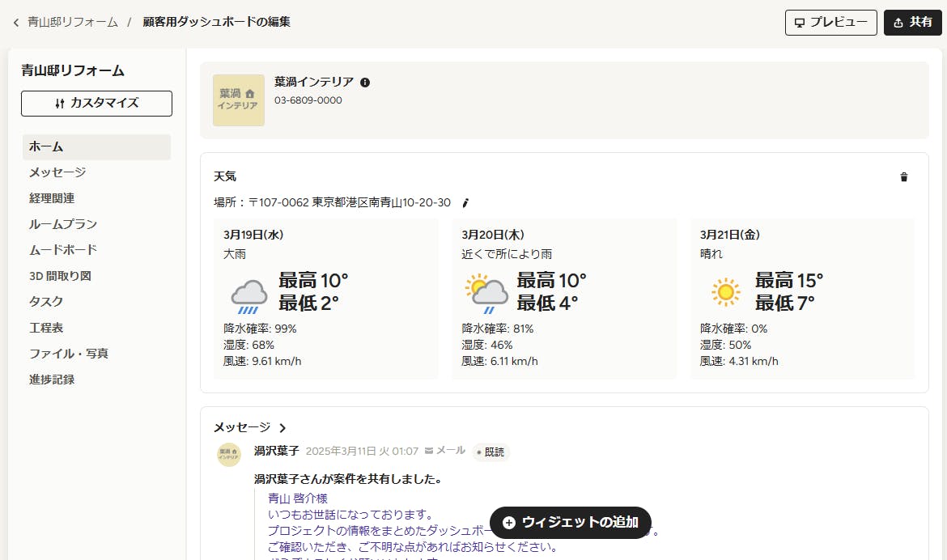Click the 渦沢葉子 sender name

click(277, 451)
